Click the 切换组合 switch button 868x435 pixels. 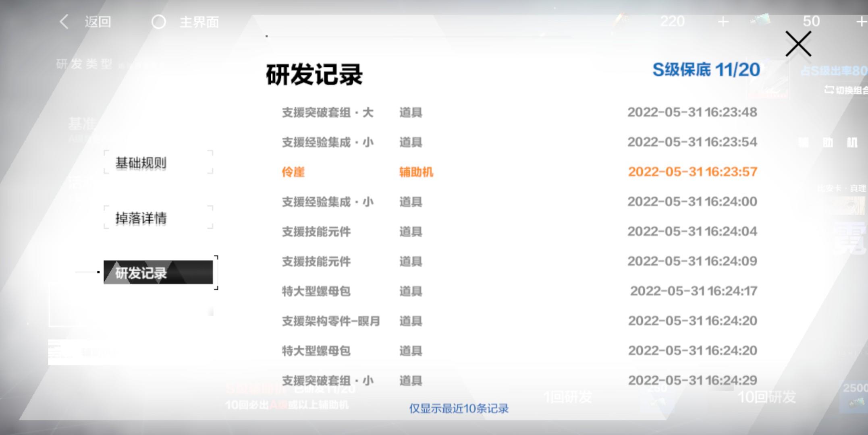click(x=846, y=90)
